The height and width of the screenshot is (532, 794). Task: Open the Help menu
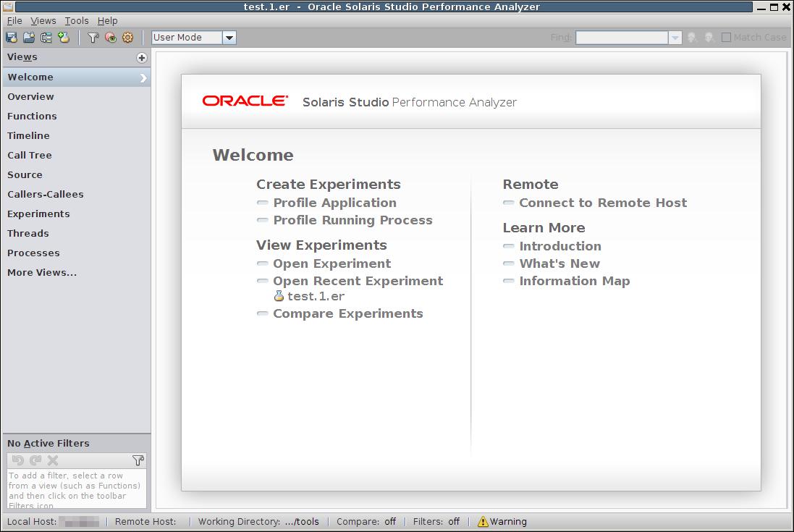[x=107, y=21]
